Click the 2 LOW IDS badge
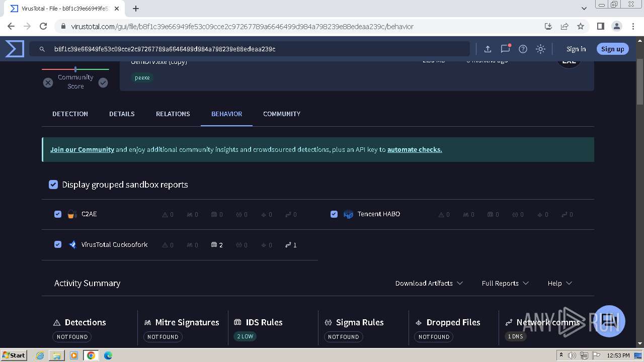Viewport: 644px width, 362px height. pyautogui.click(x=245, y=336)
